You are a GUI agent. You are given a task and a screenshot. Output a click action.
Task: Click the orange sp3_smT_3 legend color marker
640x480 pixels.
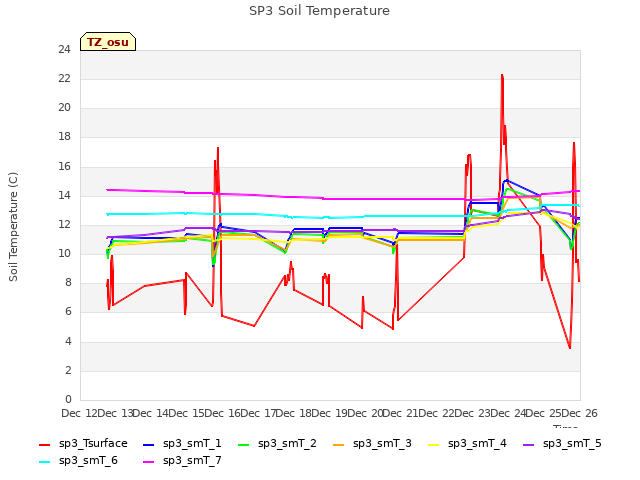pyautogui.click(x=339, y=444)
